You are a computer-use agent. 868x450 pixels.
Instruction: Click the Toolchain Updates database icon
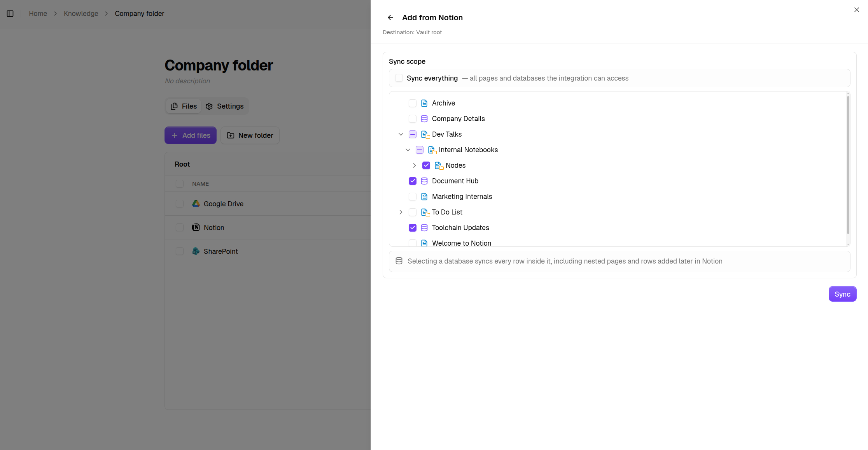tap(424, 228)
